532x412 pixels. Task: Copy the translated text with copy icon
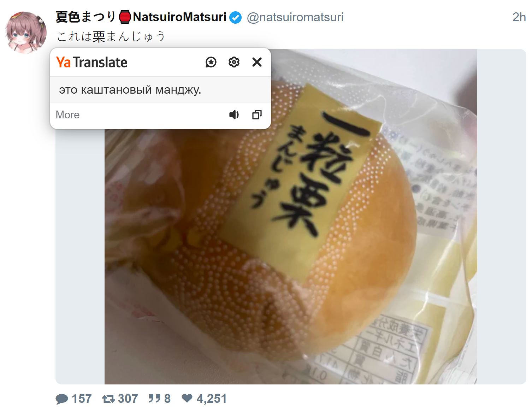coord(257,115)
